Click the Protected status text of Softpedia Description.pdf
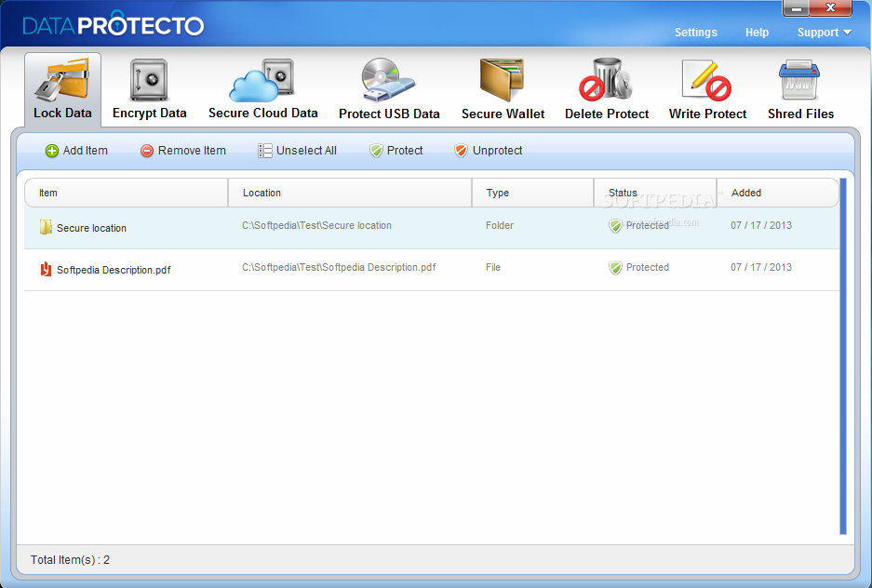This screenshot has height=588, width=872. pyautogui.click(x=648, y=267)
